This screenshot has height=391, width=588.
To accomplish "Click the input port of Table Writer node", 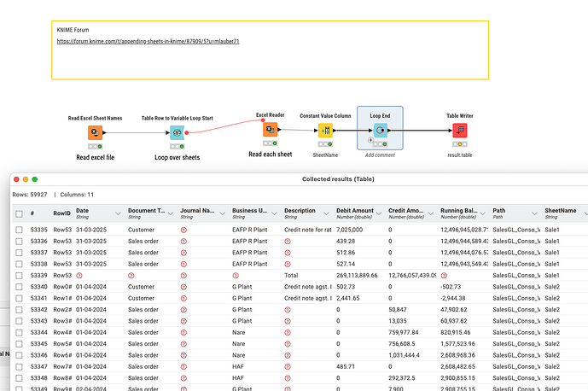I will click(x=451, y=131).
